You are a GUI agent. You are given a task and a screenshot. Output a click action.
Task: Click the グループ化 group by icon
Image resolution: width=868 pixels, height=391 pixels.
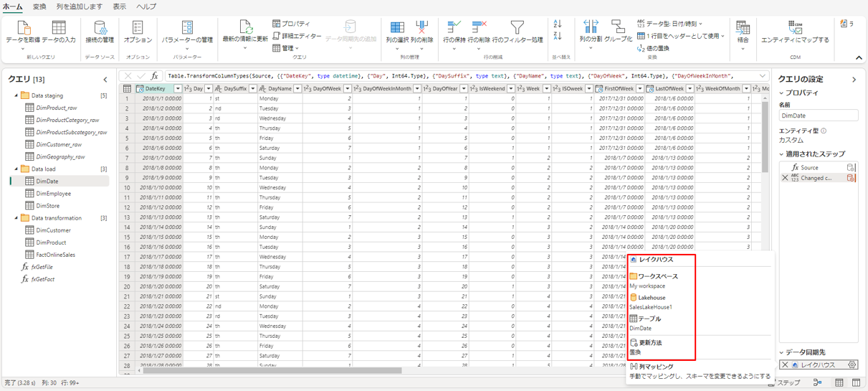pyautogui.click(x=618, y=29)
